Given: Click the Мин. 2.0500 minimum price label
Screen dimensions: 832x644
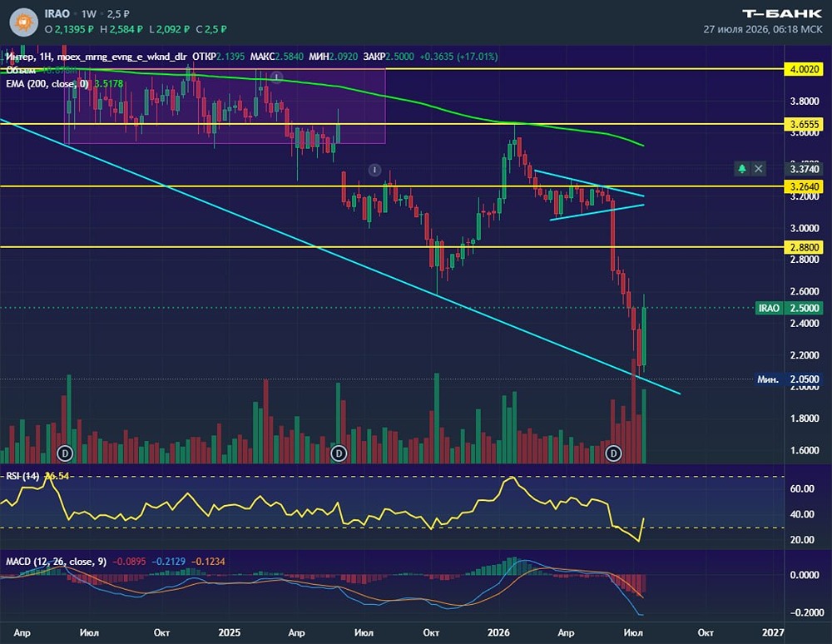Looking at the screenshot, I should pos(789,379).
